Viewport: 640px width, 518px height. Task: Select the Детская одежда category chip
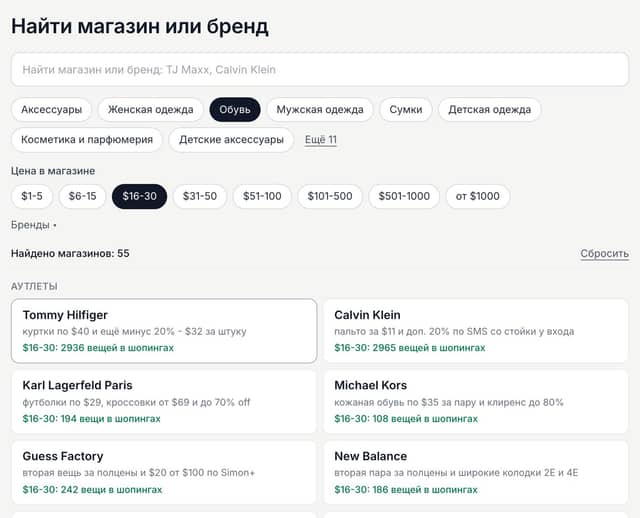[490, 109]
